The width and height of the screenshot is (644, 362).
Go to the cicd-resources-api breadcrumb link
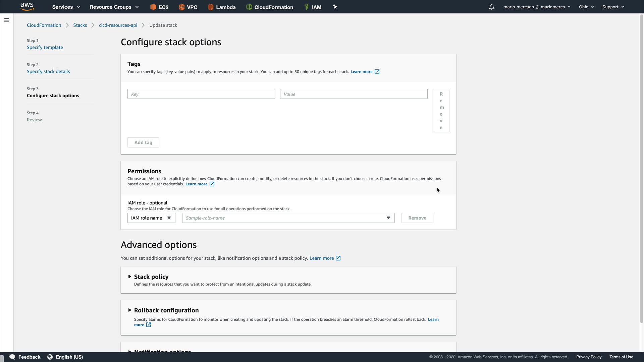(118, 25)
